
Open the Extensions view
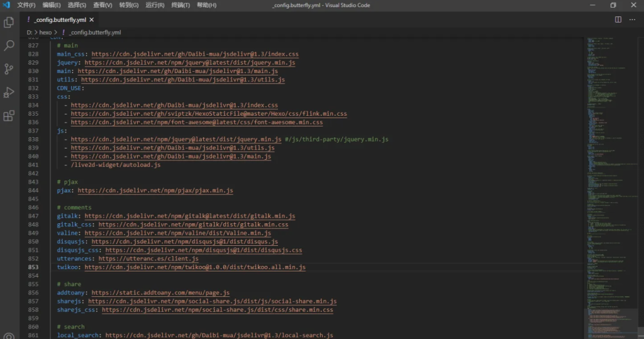[x=9, y=116]
